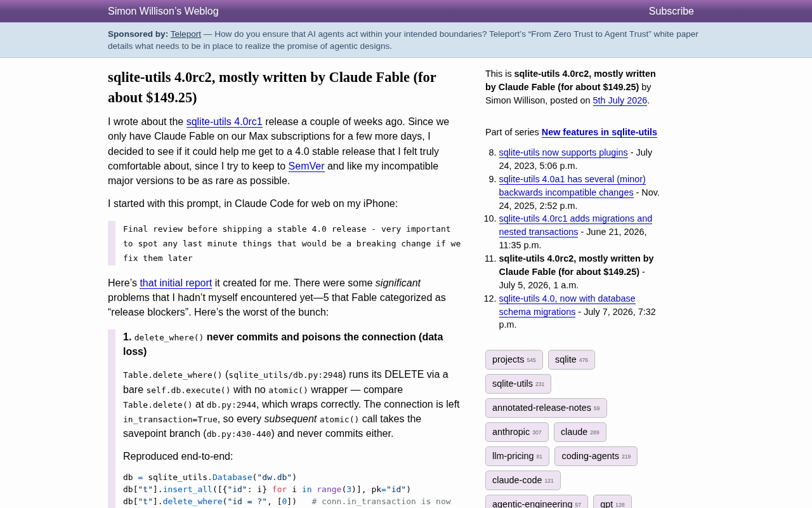812x508 pixels.
Task: Click the 'Final review before shipping' prompt text
Action: coord(292,243)
